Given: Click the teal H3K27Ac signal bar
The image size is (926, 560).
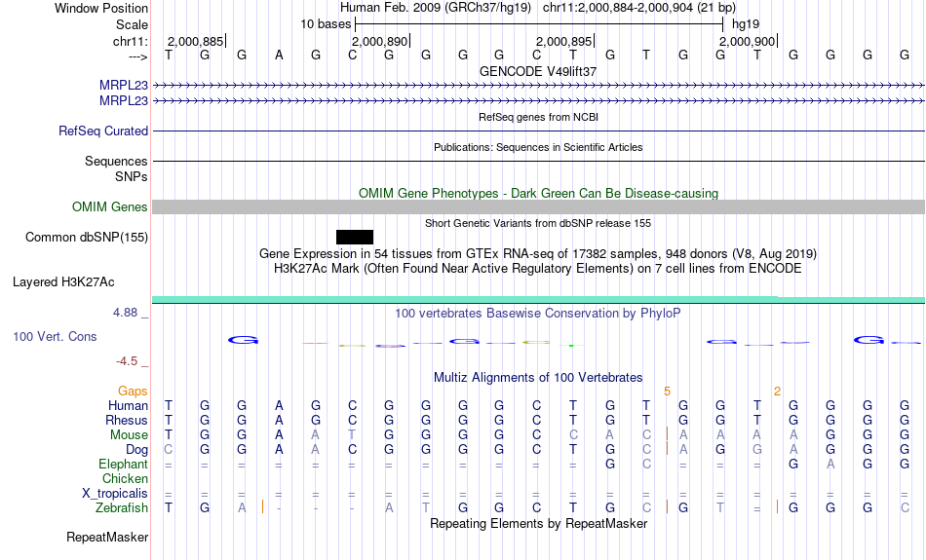Looking at the screenshot, I should click(538, 300).
